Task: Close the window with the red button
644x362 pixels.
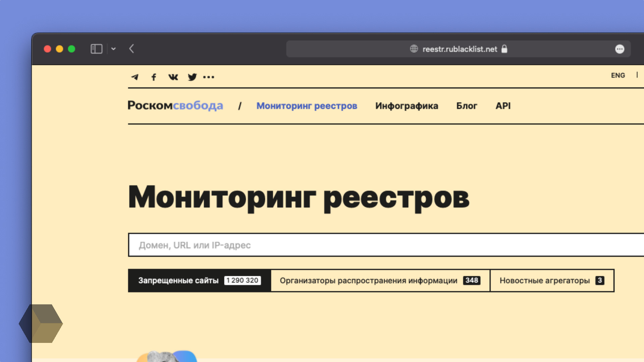Action: [x=47, y=49]
